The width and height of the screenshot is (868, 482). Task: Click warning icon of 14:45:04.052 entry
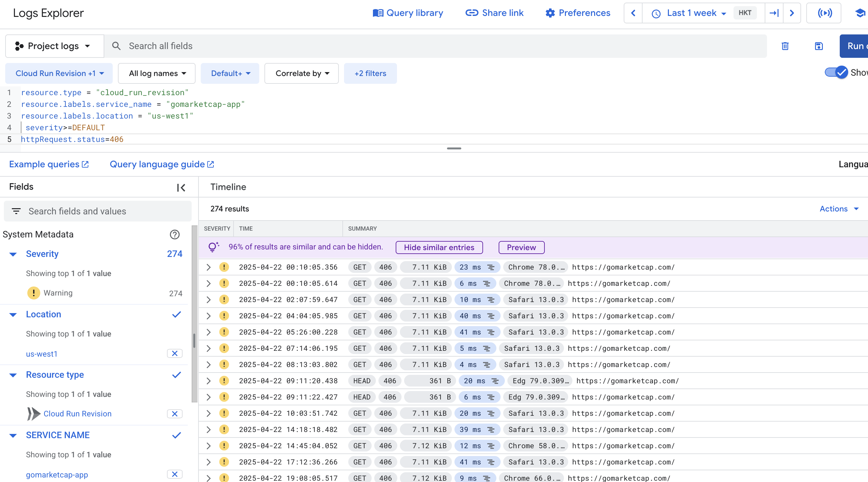[x=224, y=446]
